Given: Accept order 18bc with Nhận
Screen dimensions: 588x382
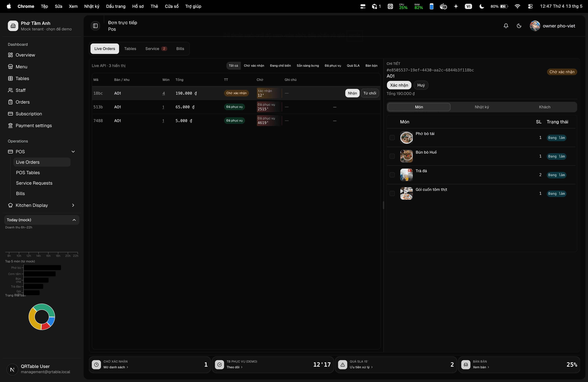Looking at the screenshot, I should 352,93.
